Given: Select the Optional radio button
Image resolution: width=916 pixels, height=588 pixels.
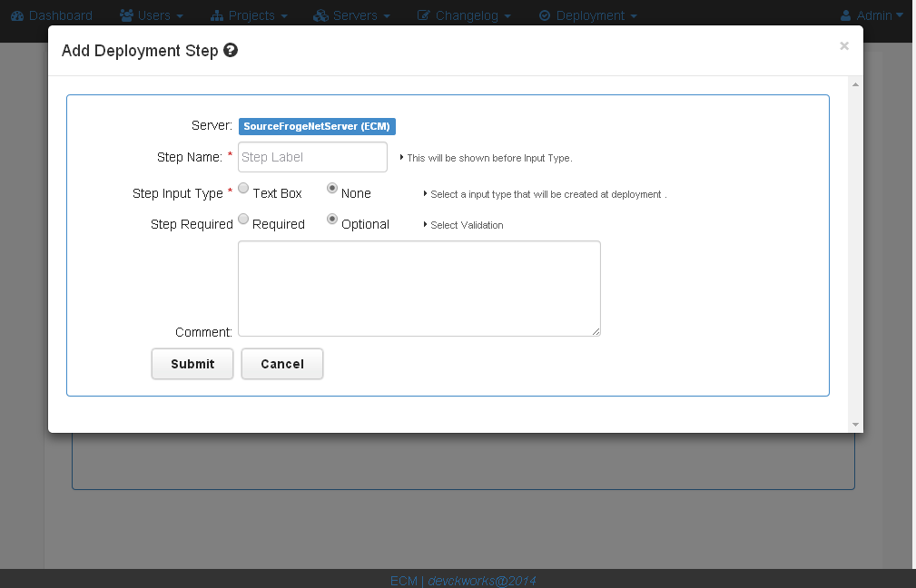Looking at the screenshot, I should [x=331, y=219].
